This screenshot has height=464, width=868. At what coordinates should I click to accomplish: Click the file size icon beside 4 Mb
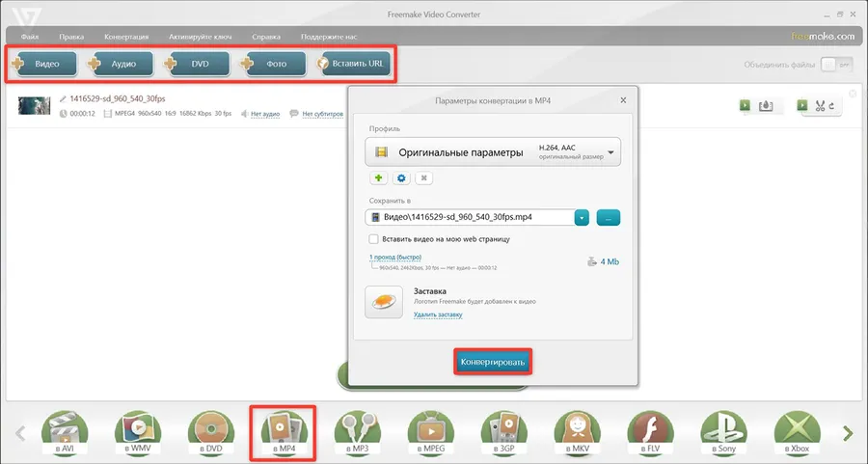tap(592, 261)
